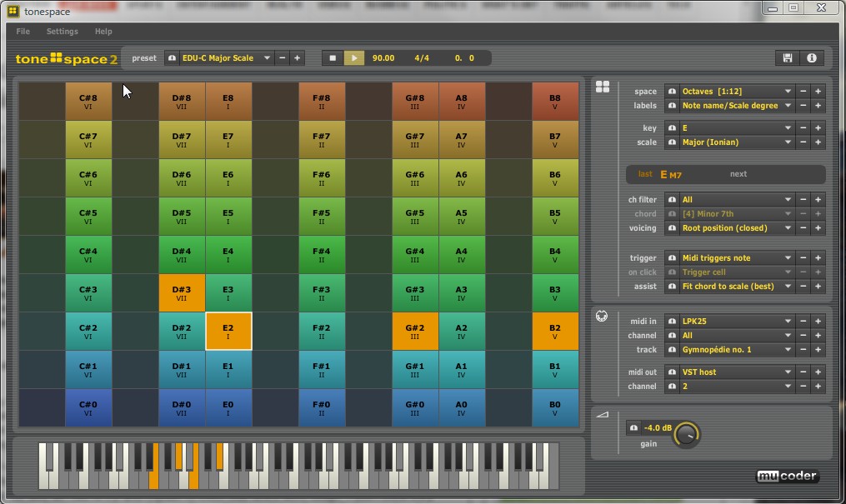Open the midi in dropdown LPK25
The height and width of the screenshot is (504, 846).
[x=737, y=321]
